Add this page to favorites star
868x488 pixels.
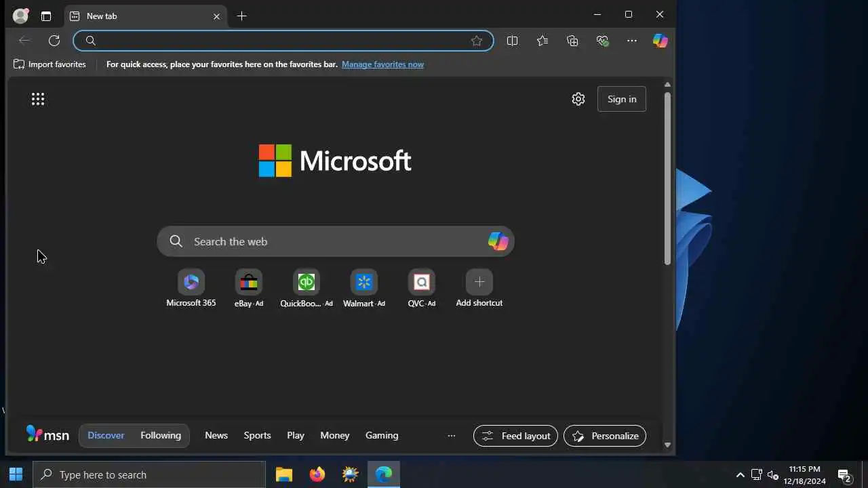click(x=477, y=41)
